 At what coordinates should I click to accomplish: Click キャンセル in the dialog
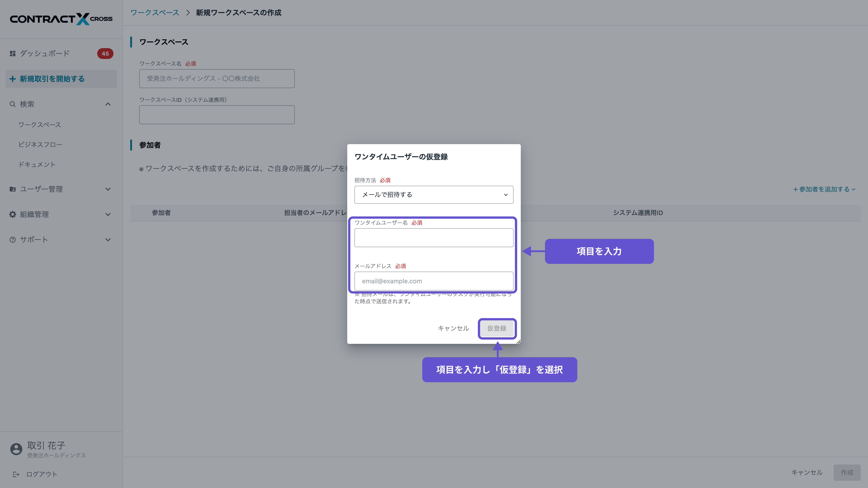[x=453, y=328]
